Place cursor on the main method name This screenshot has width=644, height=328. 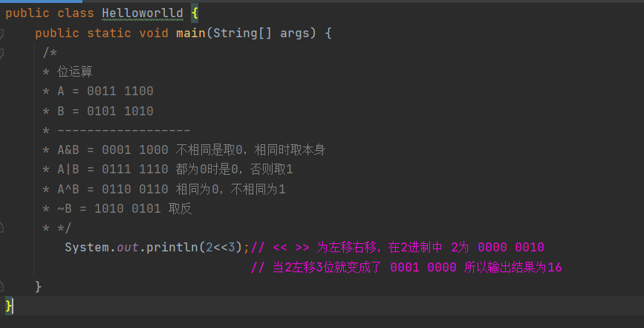190,33
